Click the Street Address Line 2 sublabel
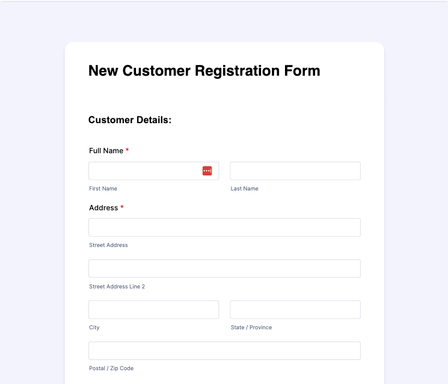 coord(117,286)
